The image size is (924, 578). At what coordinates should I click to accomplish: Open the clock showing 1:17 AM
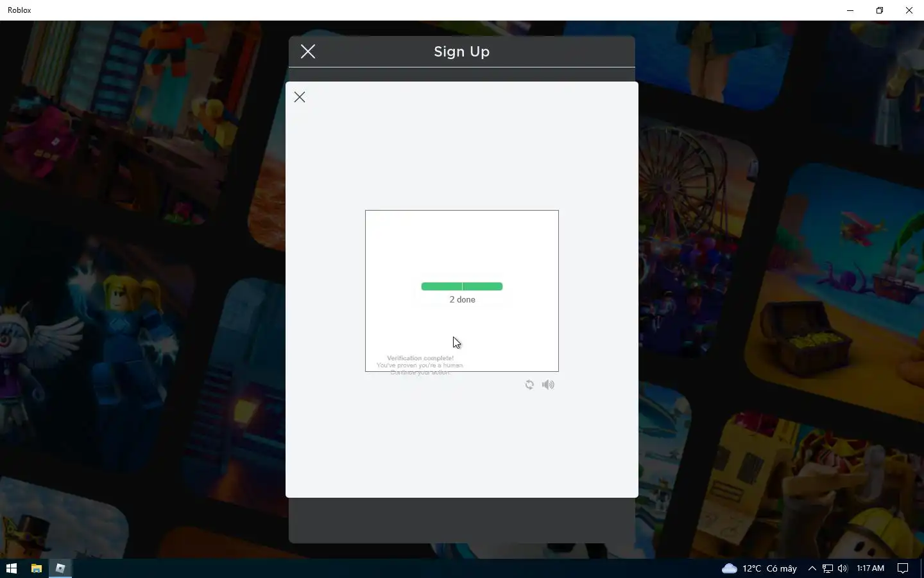871,568
